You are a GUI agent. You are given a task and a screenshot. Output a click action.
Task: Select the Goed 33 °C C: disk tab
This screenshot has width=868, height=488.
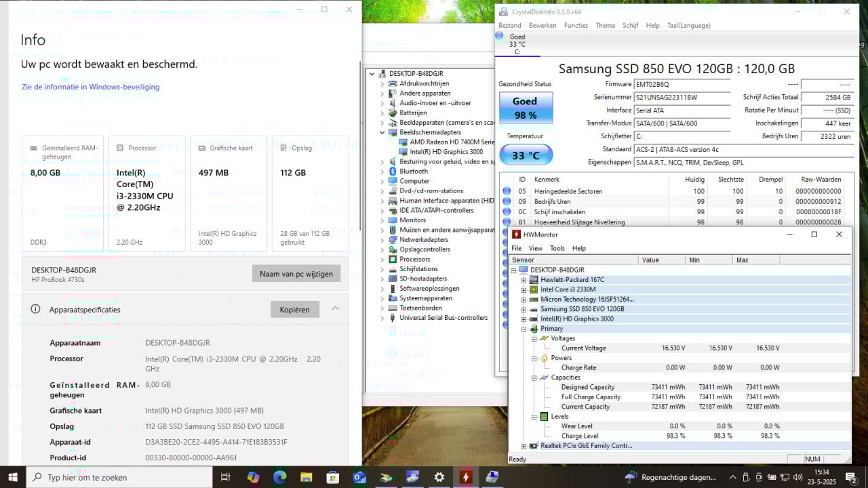[x=518, y=44]
